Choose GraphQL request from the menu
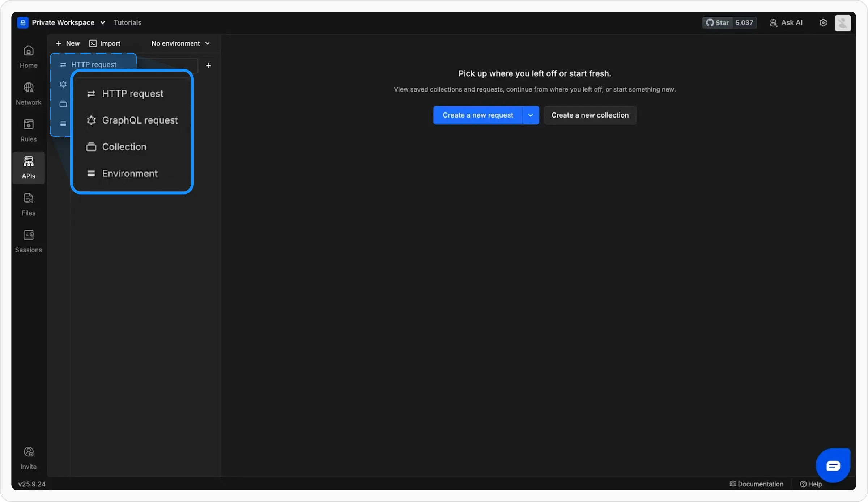 tap(140, 120)
